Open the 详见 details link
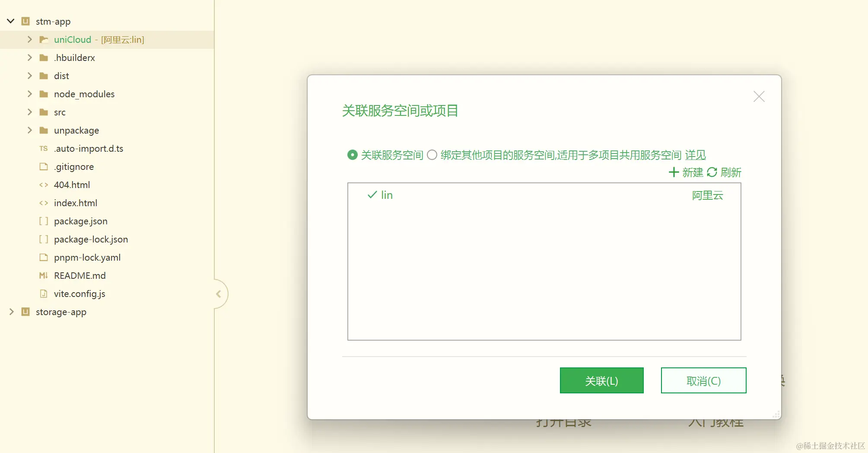Image resolution: width=868 pixels, height=453 pixels. coord(696,155)
